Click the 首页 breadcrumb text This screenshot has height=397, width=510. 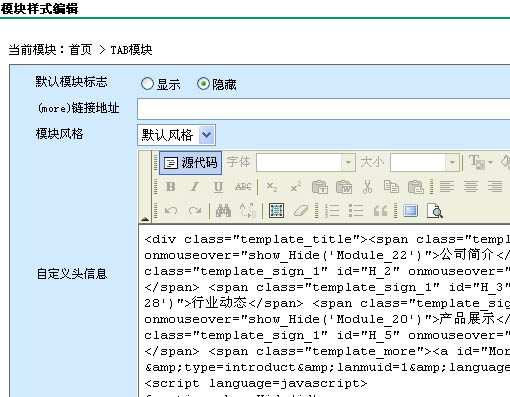pyautogui.click(x=80, y=50)
